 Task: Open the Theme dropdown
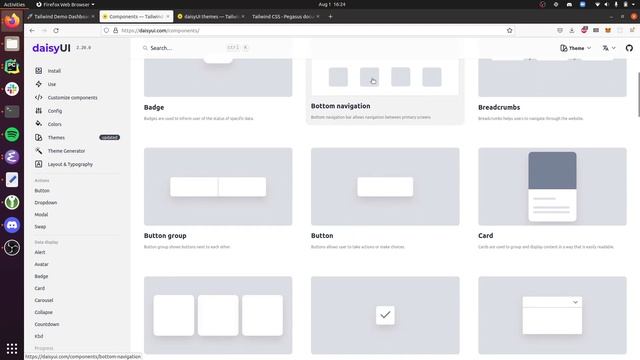[576, 48]
